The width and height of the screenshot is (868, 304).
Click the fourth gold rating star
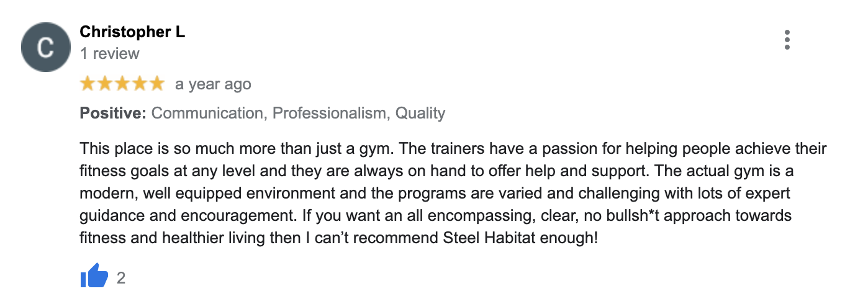[x=140, y=84]
